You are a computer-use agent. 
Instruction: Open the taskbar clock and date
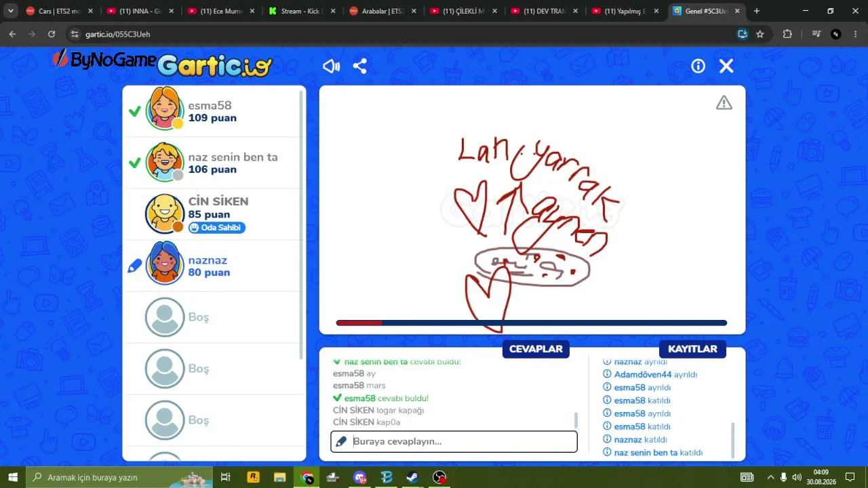821,477
